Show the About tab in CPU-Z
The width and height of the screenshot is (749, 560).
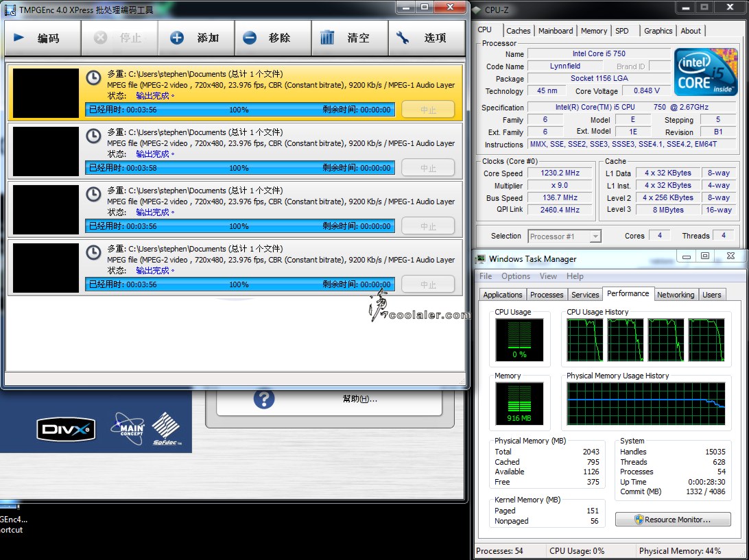[x=691, y=31]
